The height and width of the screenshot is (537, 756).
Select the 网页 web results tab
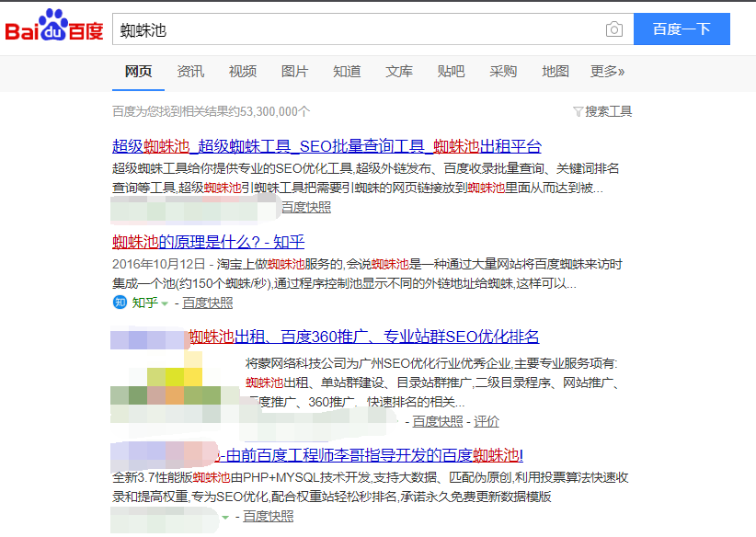tap(137, 70)
